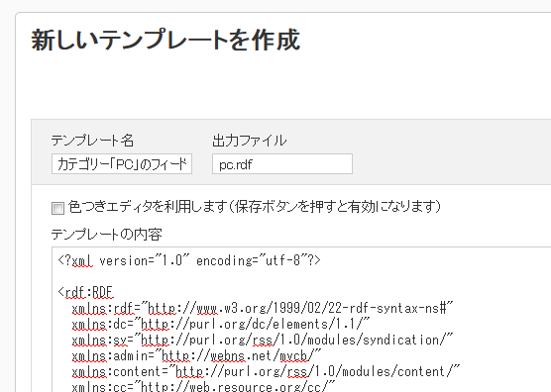
Task: Click the xmlns:dc namespace line
Action: pos(221,324)
